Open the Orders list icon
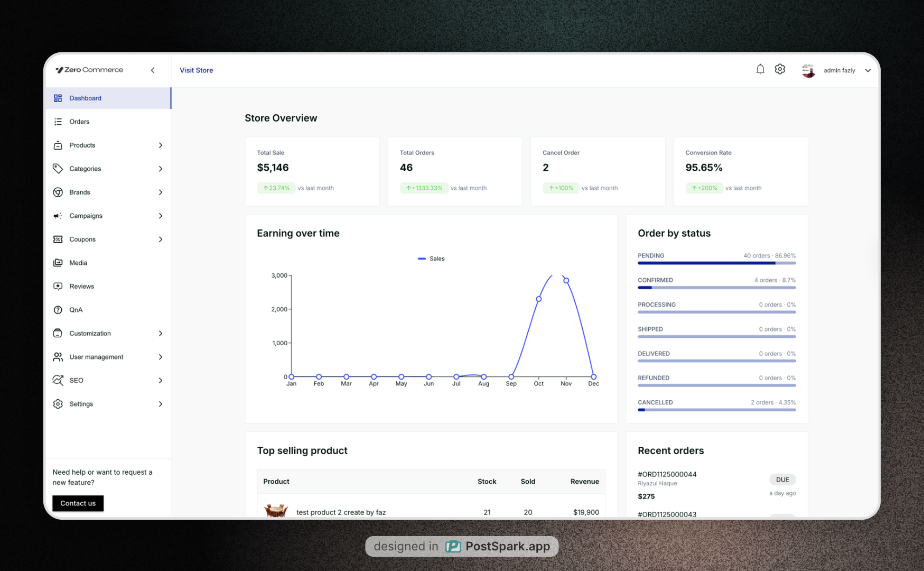Image resolution: width=924 pixels, height=571 pixels. (x=58, y=122)
